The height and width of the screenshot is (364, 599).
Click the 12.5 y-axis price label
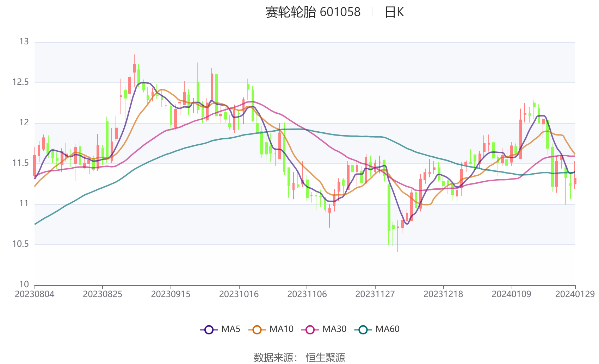(x=20, y=82)
